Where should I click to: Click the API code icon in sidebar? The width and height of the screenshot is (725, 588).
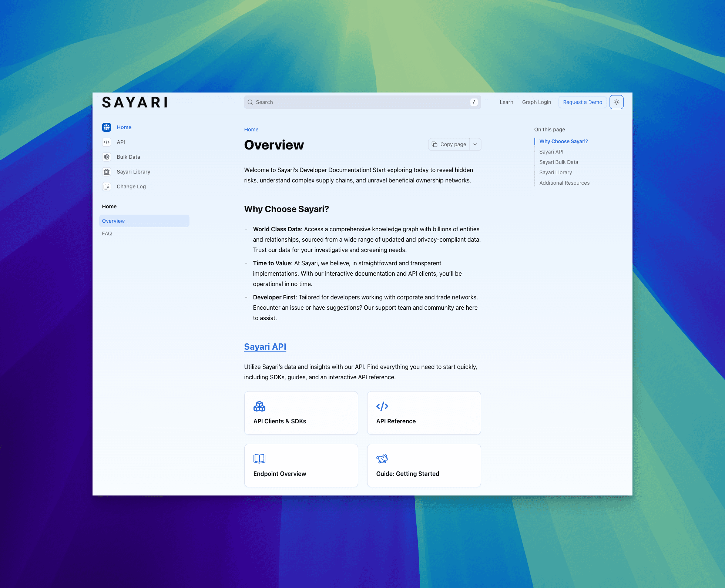(107, 142)
